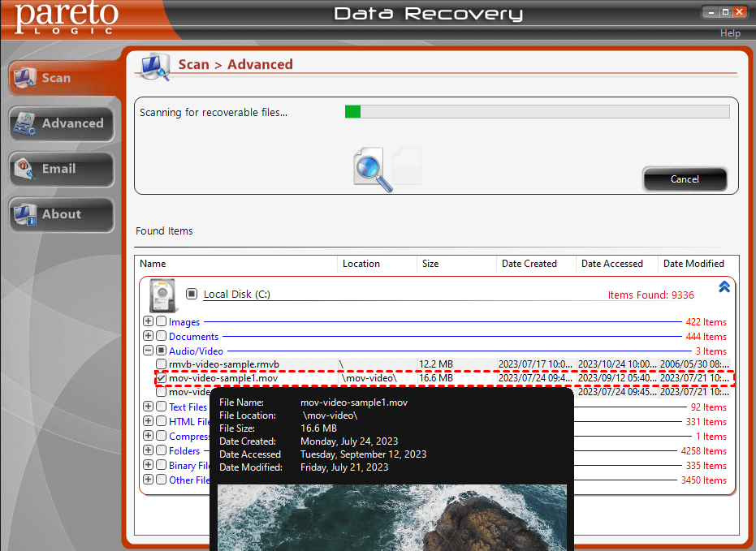Screen dimensions: 756x551
Task: Open the About section
Action: click(x=63, y=214)
